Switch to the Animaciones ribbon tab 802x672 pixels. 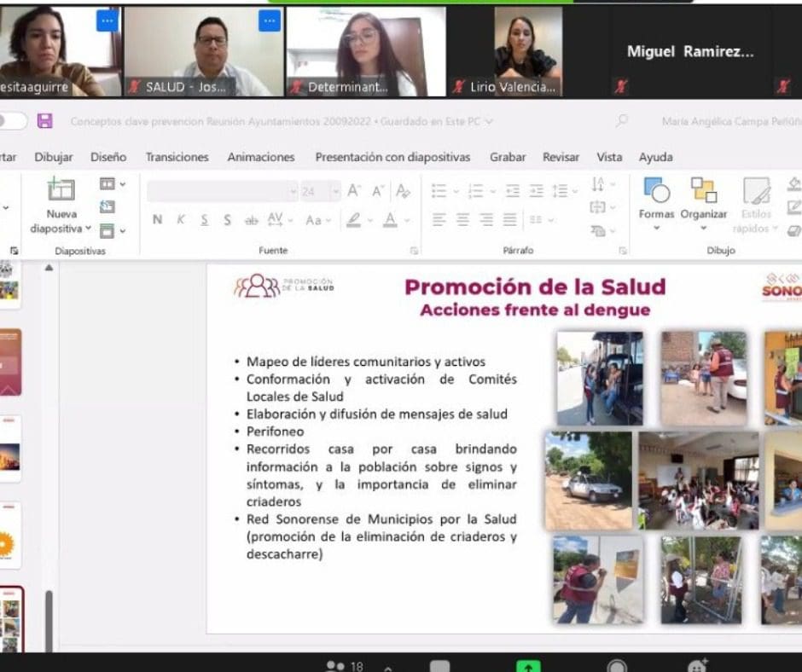[x=261, y=157]
